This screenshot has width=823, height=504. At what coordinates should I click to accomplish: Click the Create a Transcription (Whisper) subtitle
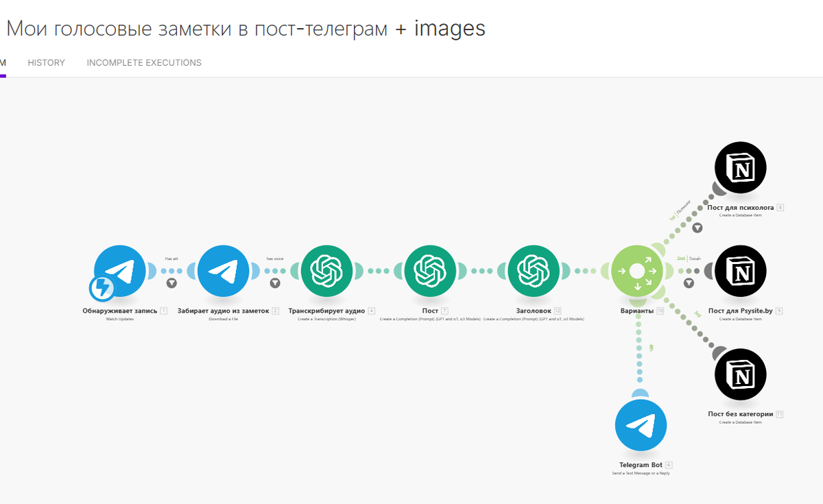point(327,320)
